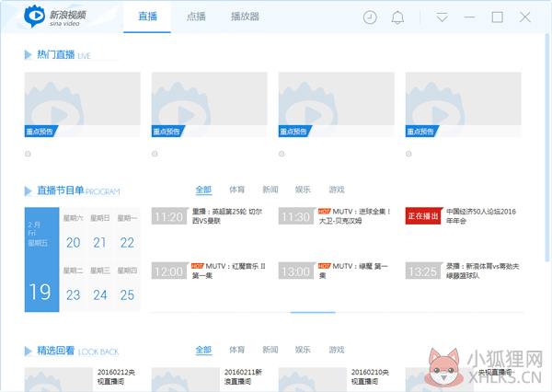Select 新闻 filter in 精选回看
This screenshot has height=392, width=552.
[270, 350]
